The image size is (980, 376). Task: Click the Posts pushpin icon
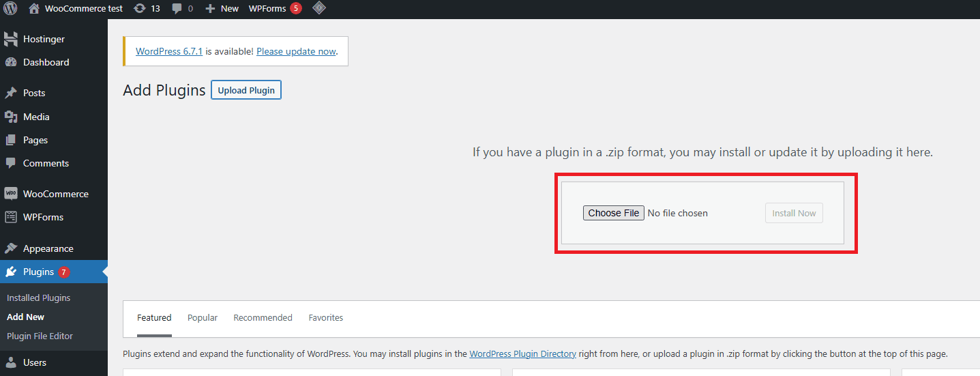(x=11, y=93)
